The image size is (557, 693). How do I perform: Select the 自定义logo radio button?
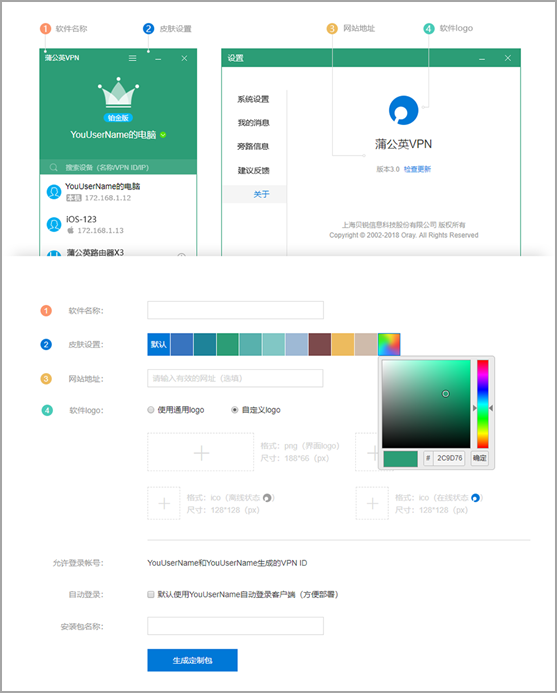235,410
